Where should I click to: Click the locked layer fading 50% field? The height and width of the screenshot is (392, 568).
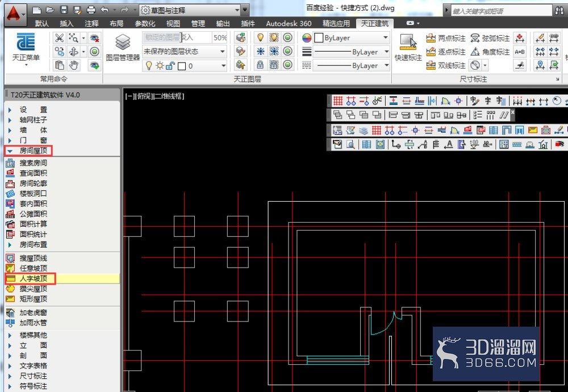[x=220, y=37]
